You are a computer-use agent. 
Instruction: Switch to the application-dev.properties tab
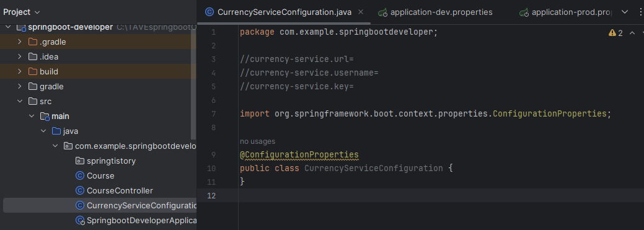coord(441,12)
